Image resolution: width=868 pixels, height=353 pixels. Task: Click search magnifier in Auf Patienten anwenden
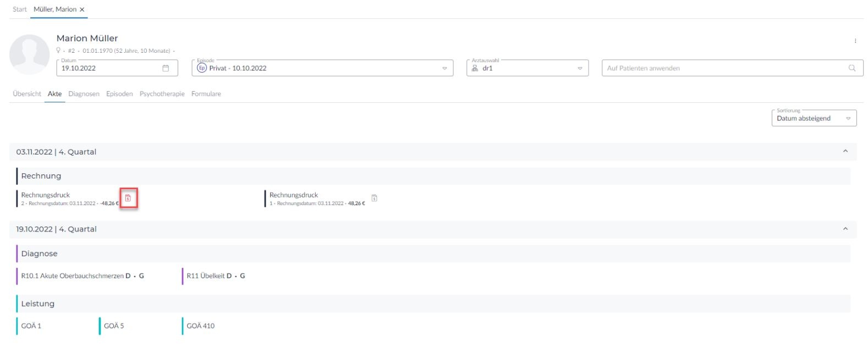point(851,68)
